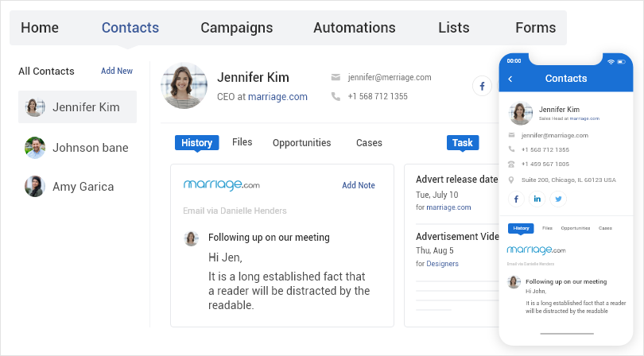Open marriage.com link after CEO at
This screenshot has height=356, width=644.
[277, 97]
